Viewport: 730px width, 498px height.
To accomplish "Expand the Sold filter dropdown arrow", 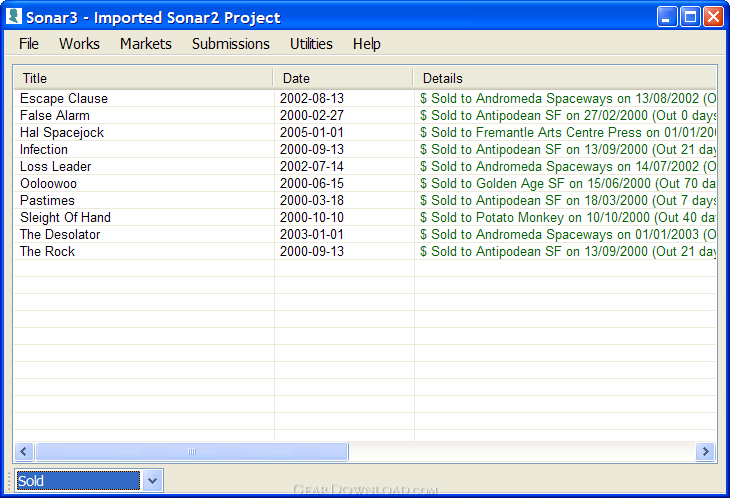I will coord(152,480).
